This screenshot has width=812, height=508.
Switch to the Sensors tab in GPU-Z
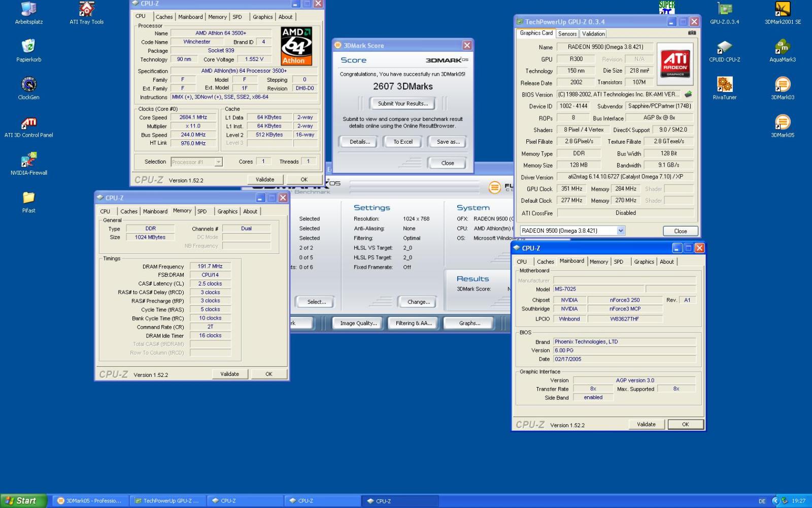click(567, 34)
